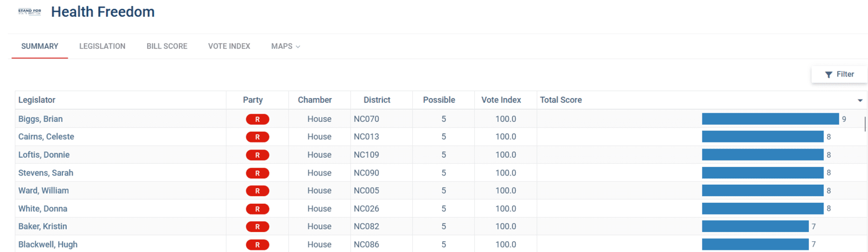The width and height of the screenshot is (868, 252).
Task: View Stevens, Sarah legislator profile
Action: [x=46, y=173]
